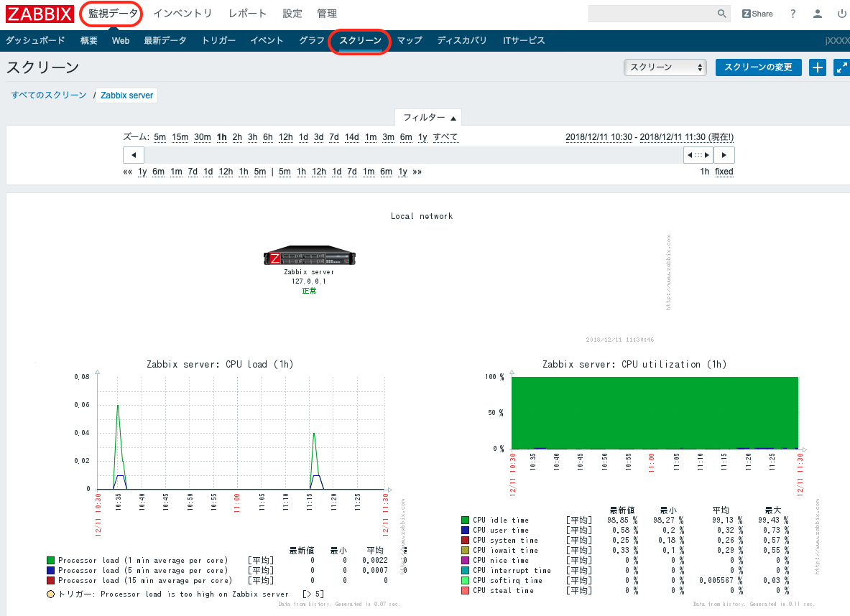The height and width of the screenshot is (616, 850).
Task: Click the time range slider handle
Action: pos(697,155)
